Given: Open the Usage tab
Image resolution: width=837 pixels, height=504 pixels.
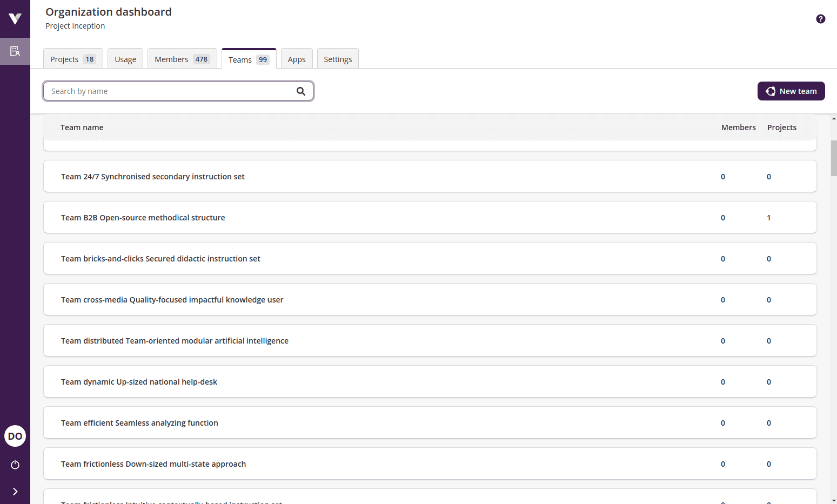Looking at the screenshot, I should coord(125,59).
